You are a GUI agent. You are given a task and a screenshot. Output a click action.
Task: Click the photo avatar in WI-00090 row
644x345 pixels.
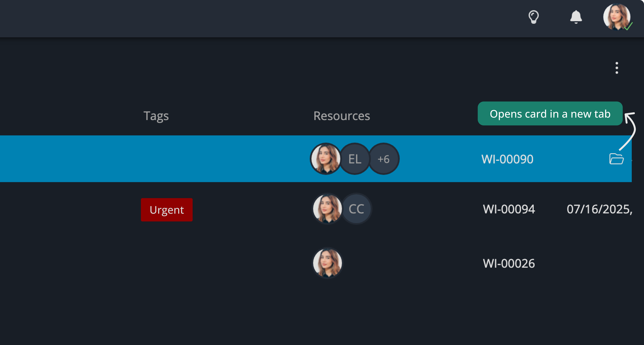(325, 159)
